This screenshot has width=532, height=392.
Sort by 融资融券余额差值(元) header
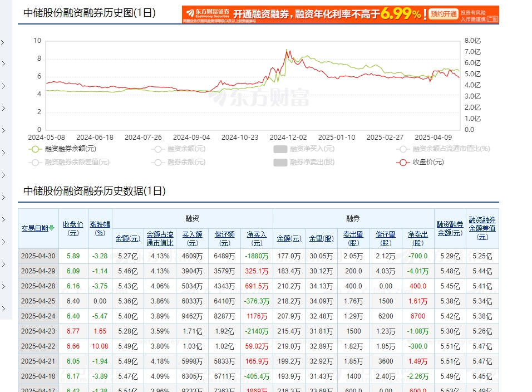click(x=482, y=228)
